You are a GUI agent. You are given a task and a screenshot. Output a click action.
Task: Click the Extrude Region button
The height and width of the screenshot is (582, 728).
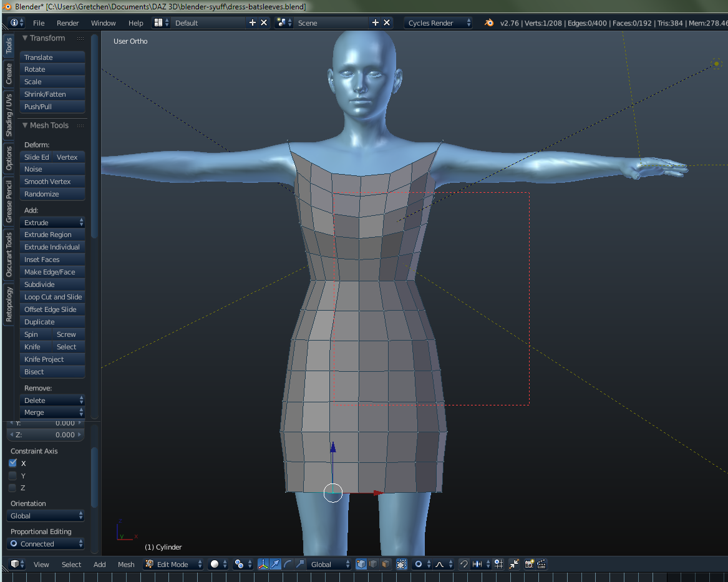(x=52, y=235)
